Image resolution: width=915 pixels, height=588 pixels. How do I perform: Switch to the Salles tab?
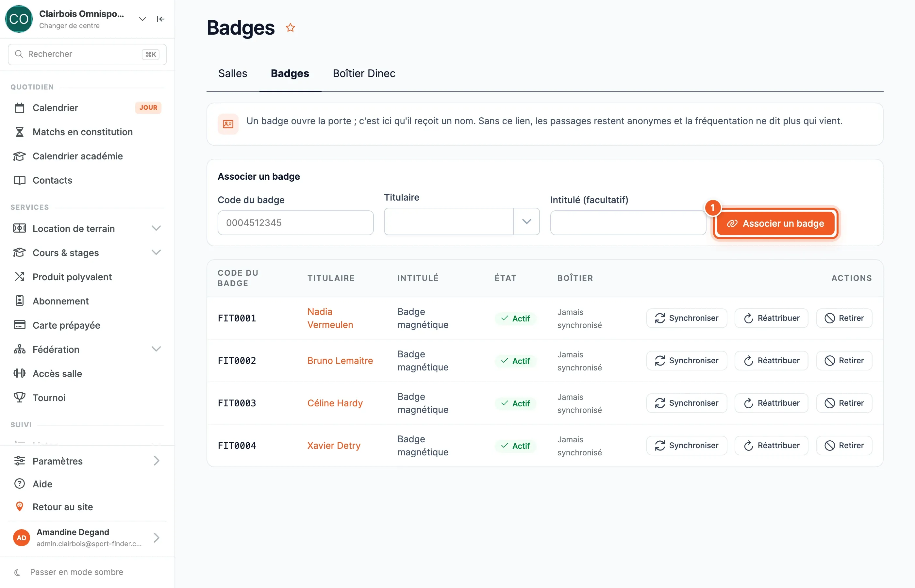[233, 73]
